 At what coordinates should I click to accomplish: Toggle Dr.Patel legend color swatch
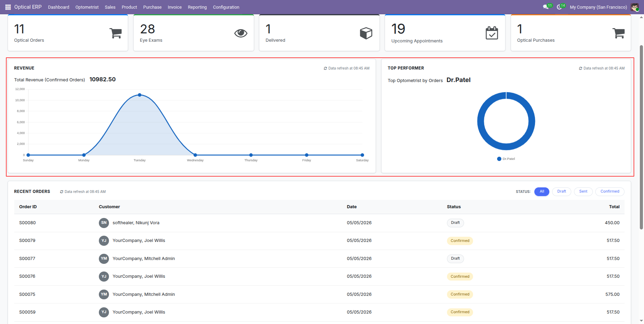(x=499, y=159)
